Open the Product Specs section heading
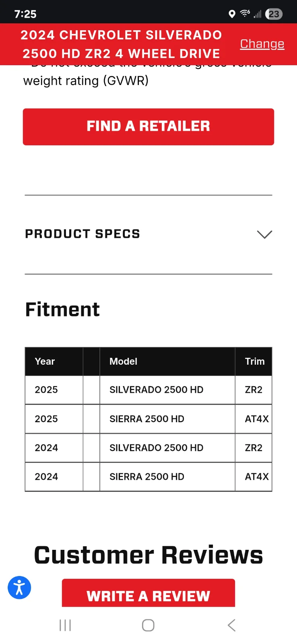This screenshot has height=644, width=297. tap(82, 234)
